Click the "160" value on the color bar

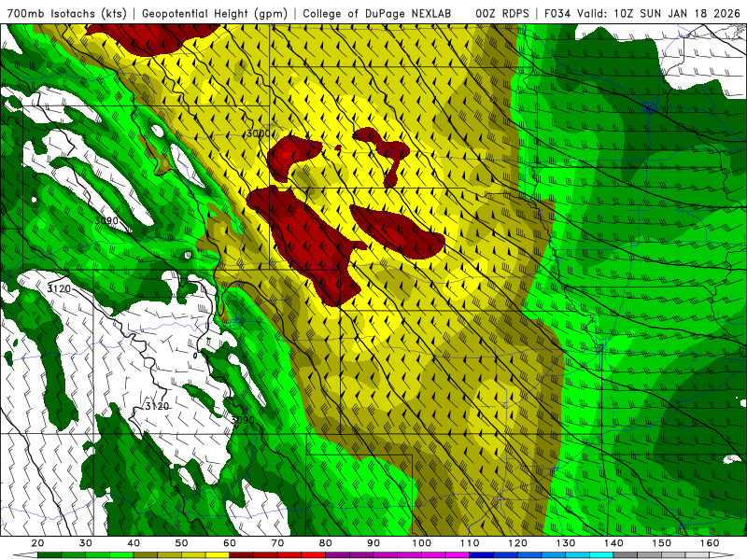710,543
